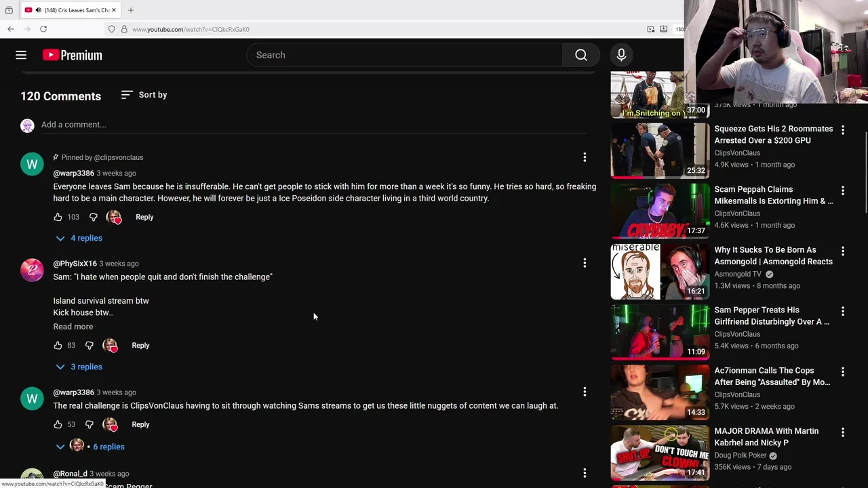Dislike PhySixX16's comment
Image resolution: width=868 pixels, height=488 pixels.
pos(90,346)
